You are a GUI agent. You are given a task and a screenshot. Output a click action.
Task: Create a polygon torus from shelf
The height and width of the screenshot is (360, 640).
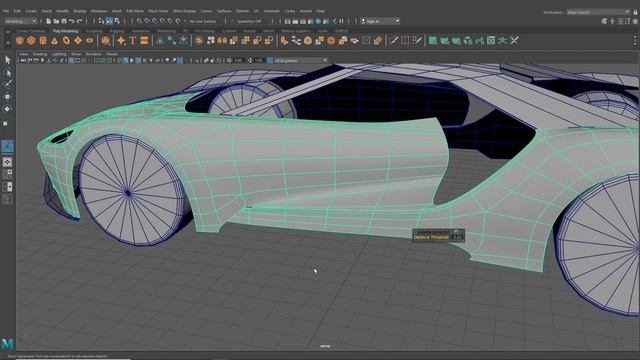[x=67, y=40]
